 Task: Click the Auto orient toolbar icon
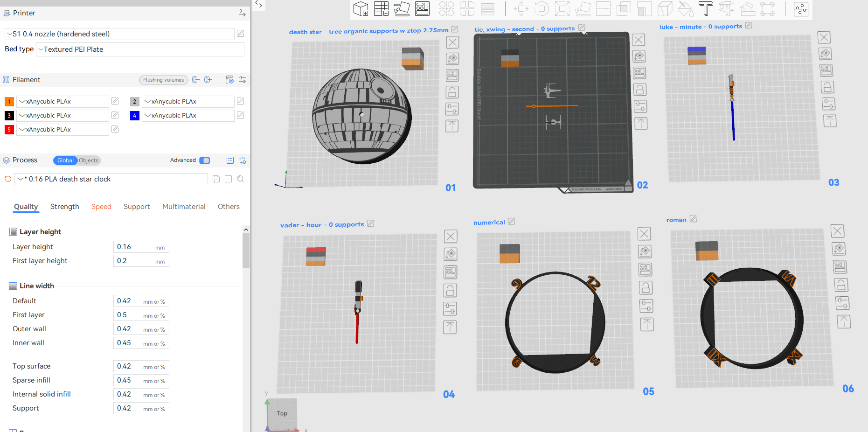pyautogui.click(x=402, y=9)
